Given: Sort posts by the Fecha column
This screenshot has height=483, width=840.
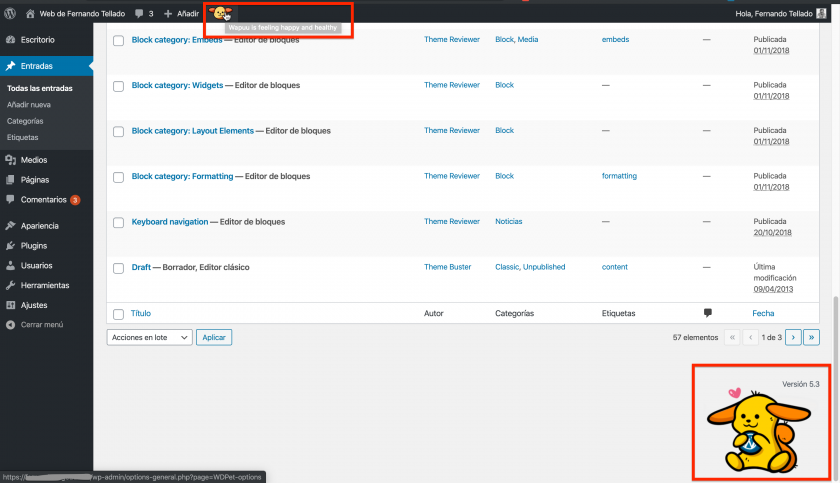Looking at the screenshot, I should [x=763, y=313].
